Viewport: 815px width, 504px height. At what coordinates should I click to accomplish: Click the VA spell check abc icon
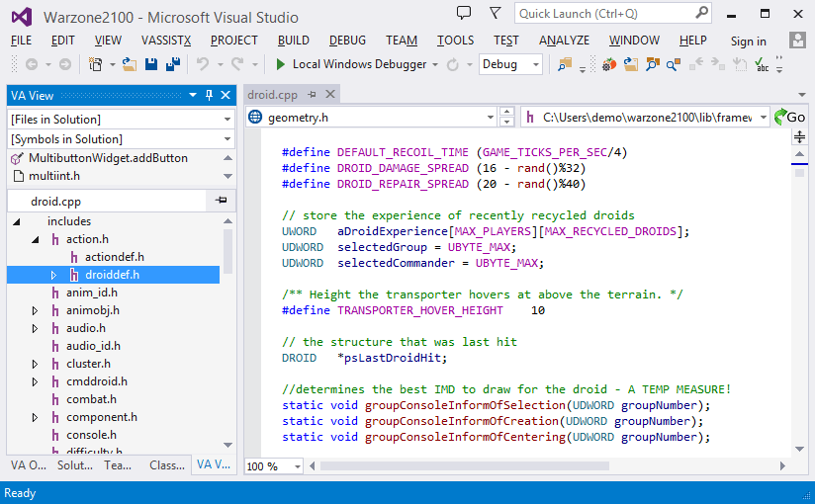pyautogui.click(x=762, y=64)
